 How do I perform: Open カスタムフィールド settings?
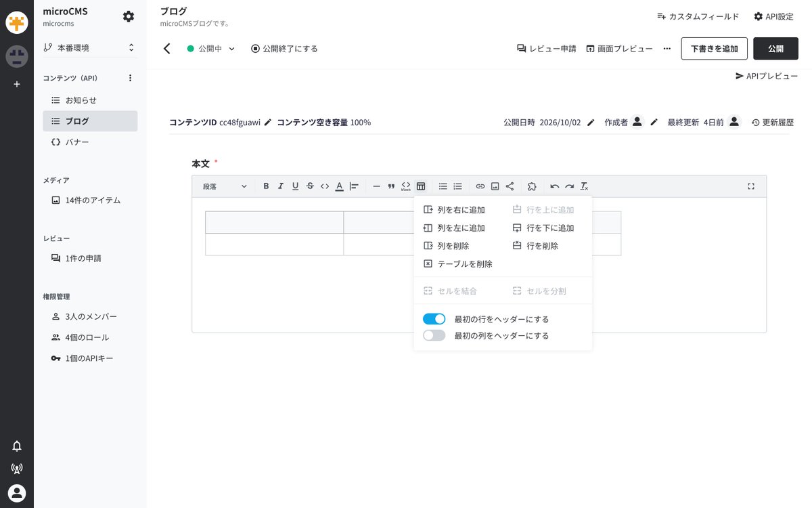(698, 16)
